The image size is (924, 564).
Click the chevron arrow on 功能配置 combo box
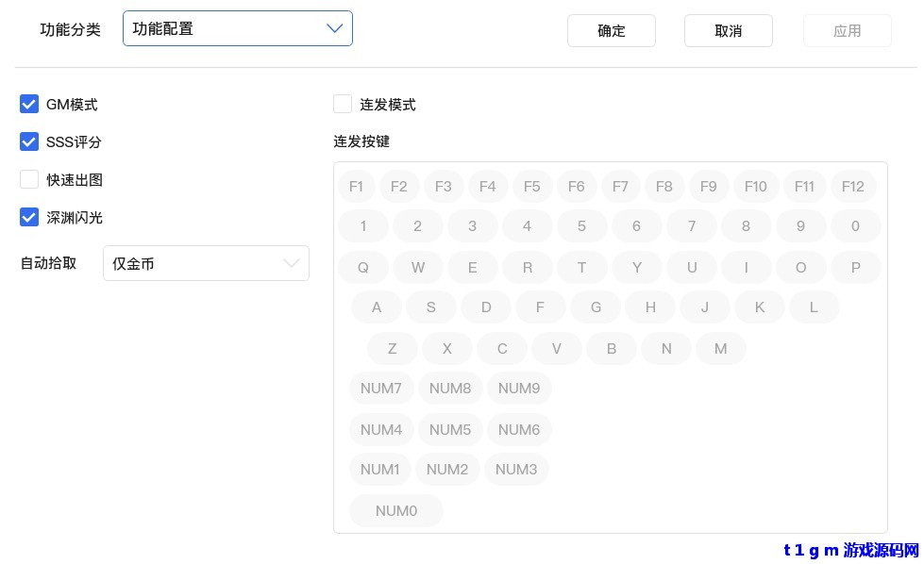(335, 28)
